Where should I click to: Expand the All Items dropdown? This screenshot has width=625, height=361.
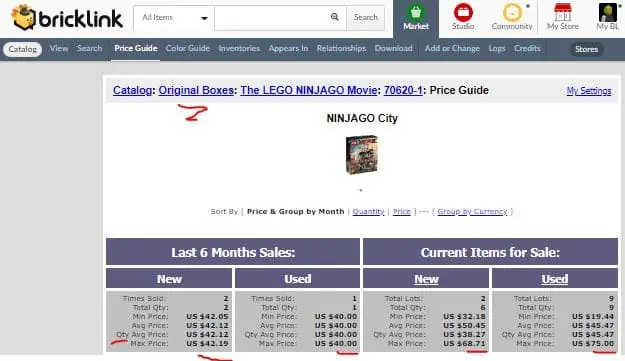[174, 18]
